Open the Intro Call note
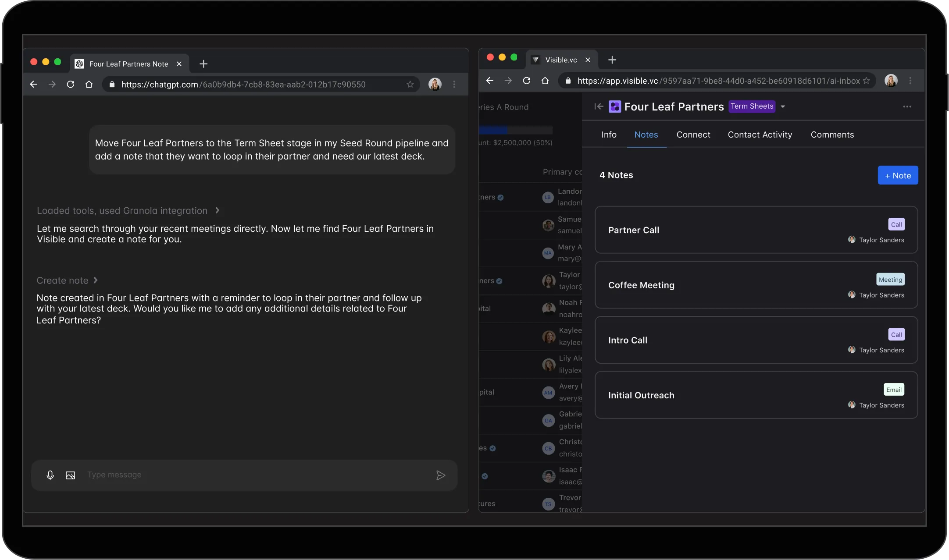The image size is (949, 560). (x=756, y=340)
